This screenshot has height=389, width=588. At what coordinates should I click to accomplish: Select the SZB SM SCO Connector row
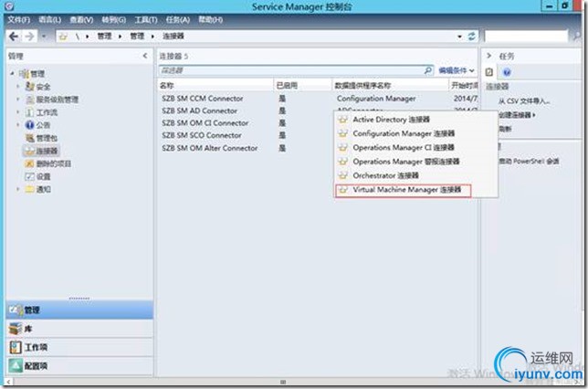[x=246, y=135]
